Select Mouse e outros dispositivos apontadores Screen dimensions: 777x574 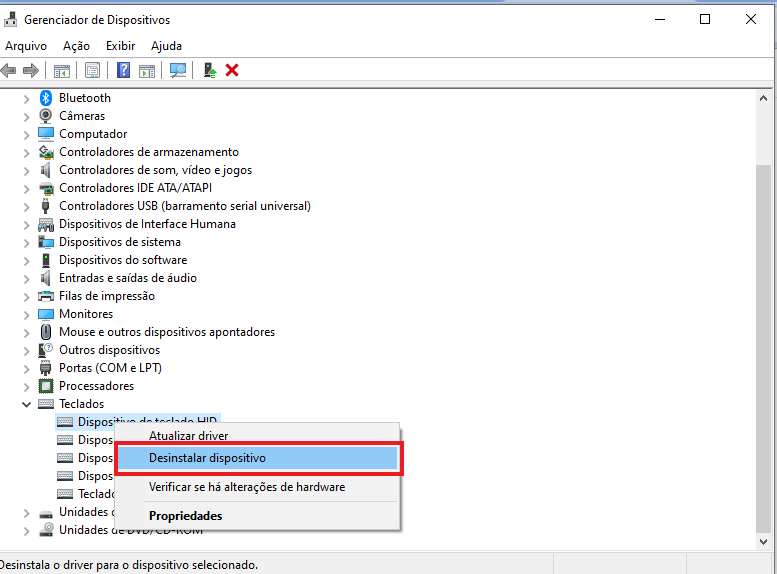167,332
